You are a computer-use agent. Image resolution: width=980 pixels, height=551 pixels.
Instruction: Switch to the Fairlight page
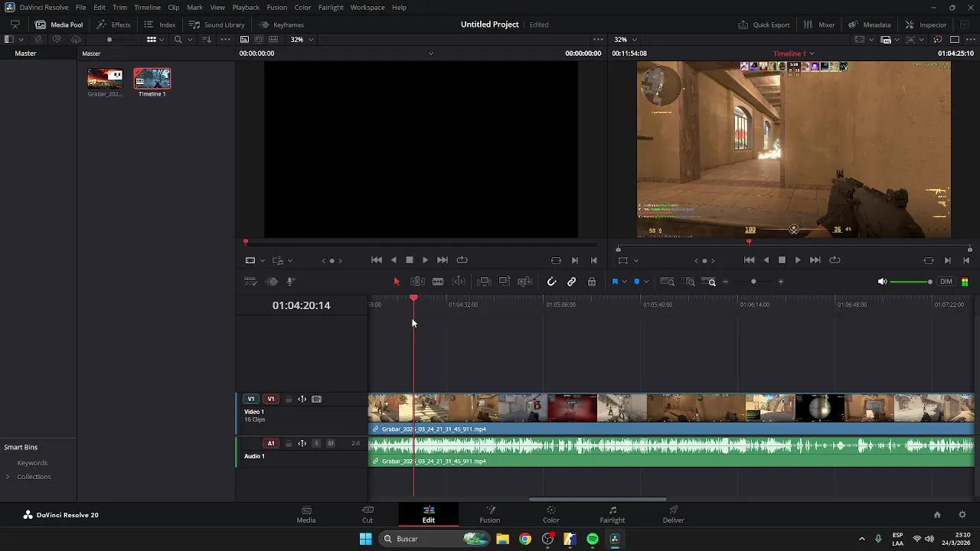point(612,514)
